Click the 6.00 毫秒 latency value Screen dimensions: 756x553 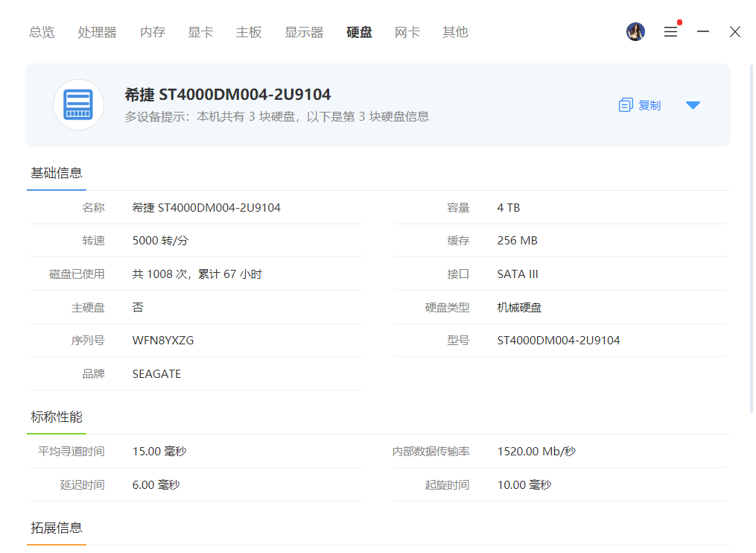[x=156, y=485]
